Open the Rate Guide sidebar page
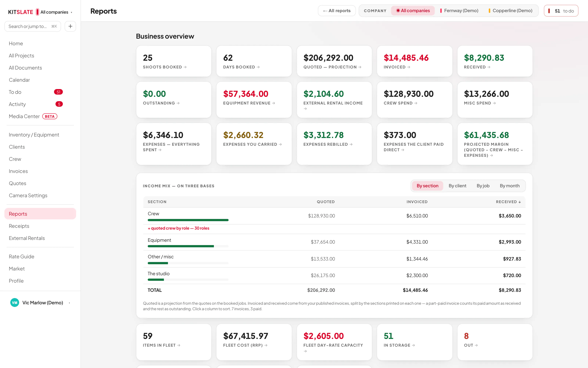The image size is (588, 368). click(21, 256)
